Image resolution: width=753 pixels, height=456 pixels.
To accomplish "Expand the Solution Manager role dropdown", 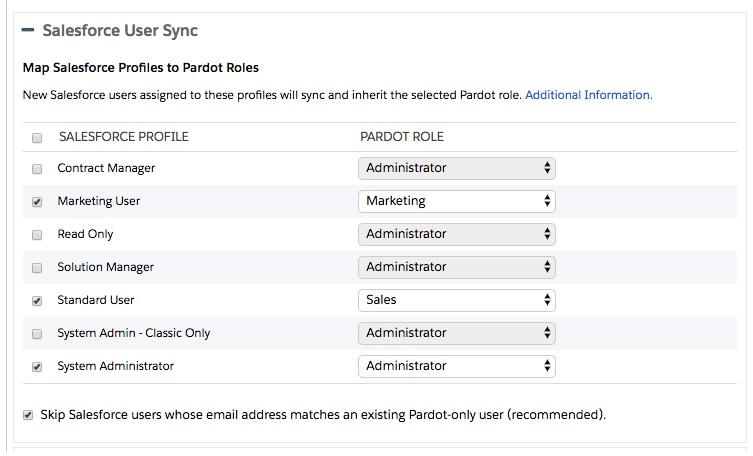I will (x=456, y=267).
